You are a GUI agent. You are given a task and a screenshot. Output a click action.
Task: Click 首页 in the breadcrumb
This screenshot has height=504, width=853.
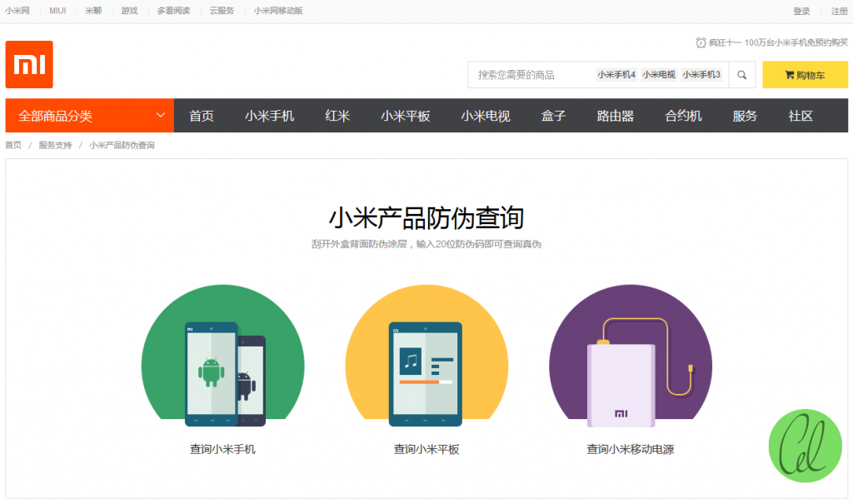(x=13, y=145)
